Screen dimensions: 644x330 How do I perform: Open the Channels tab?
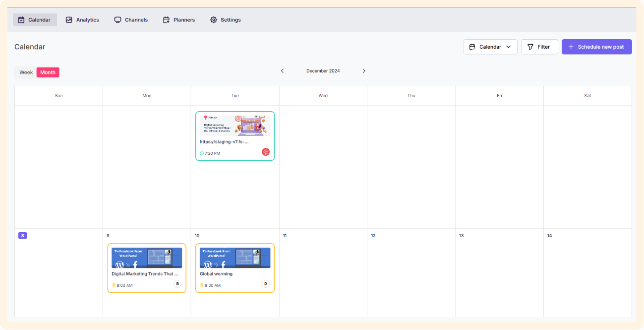tap(131, 20)
